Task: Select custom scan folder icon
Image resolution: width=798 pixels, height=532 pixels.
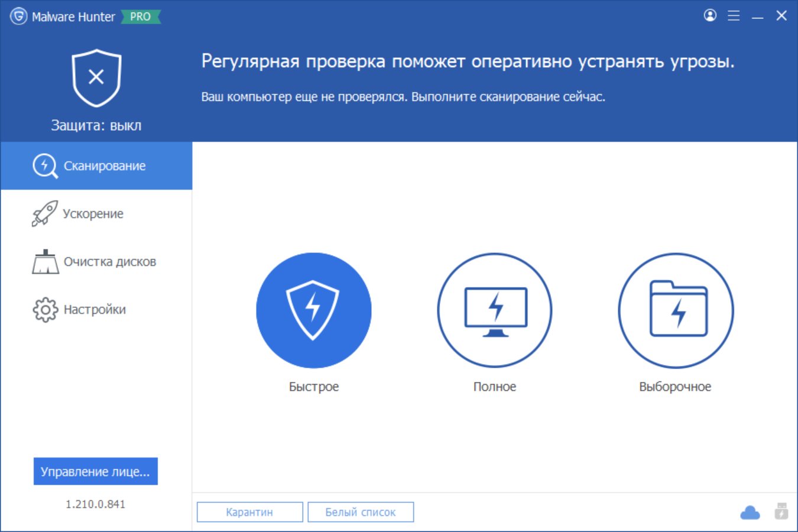Action: (676, 310)
